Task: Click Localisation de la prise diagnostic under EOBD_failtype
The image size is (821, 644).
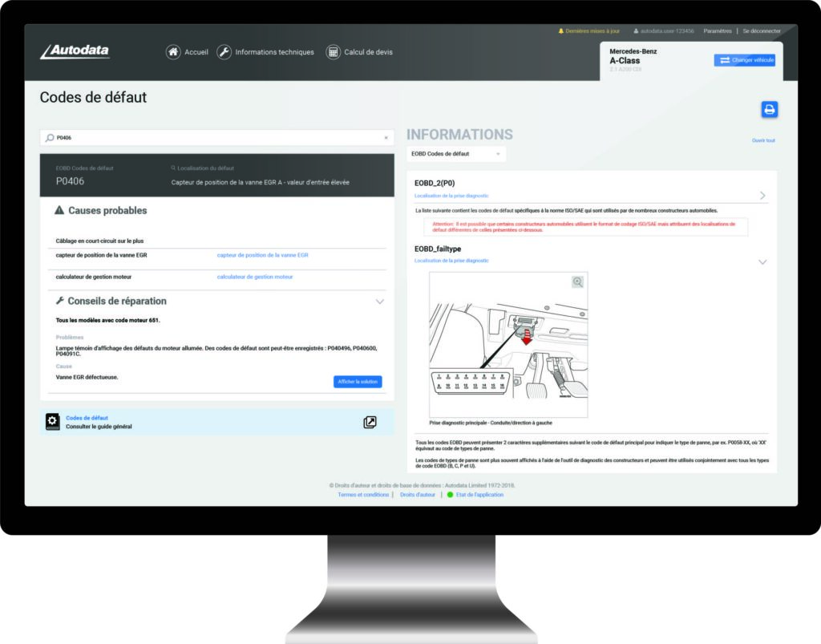Action: coord(451,260)
